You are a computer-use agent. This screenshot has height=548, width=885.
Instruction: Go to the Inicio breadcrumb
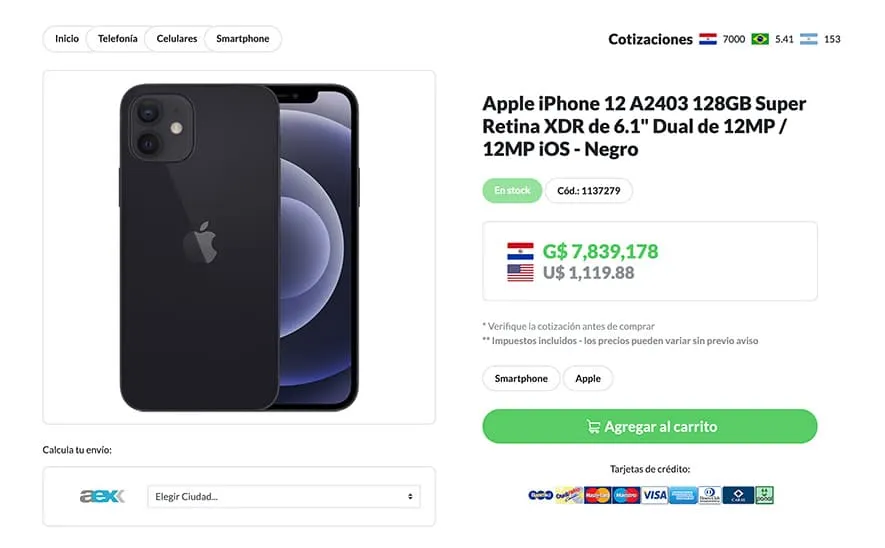click(67, 39)
